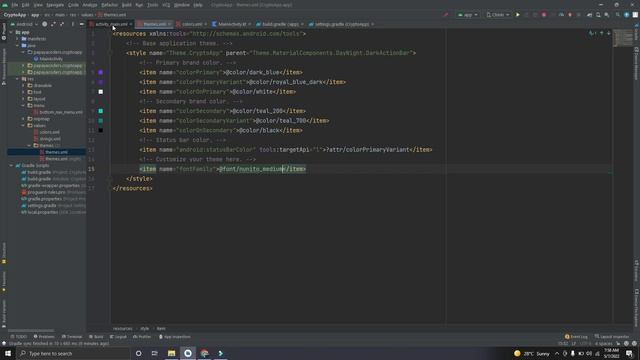This screenshot has height=360, width=640.
Task: Click the white color swatch on line 7
Action: pyautogui.click(x=100, y=92)
